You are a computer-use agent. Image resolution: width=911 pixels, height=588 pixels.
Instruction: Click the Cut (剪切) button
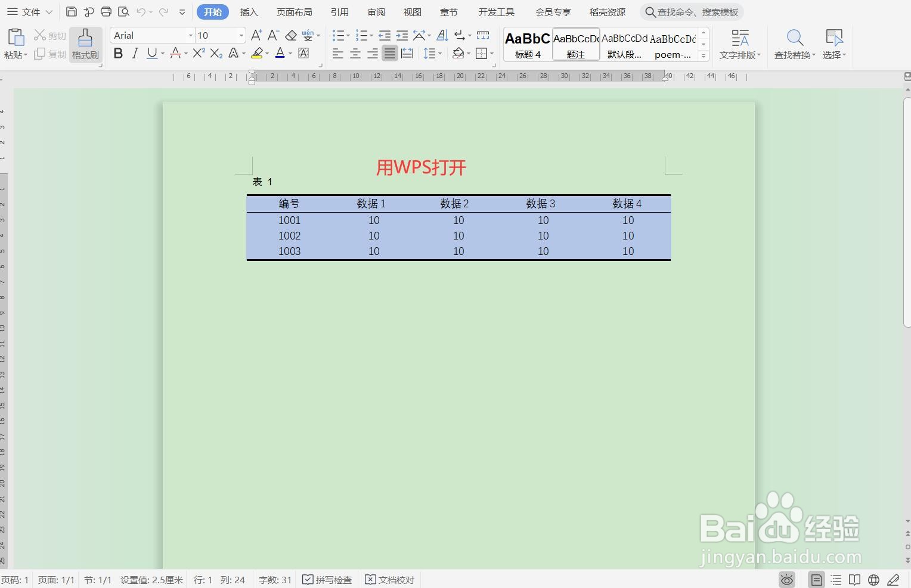click(50, 36)
